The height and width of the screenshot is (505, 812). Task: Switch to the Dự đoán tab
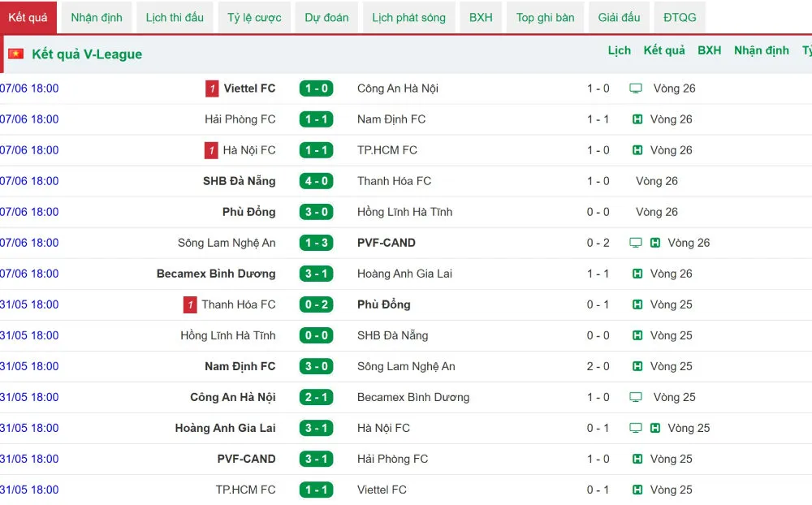point(326,18)
